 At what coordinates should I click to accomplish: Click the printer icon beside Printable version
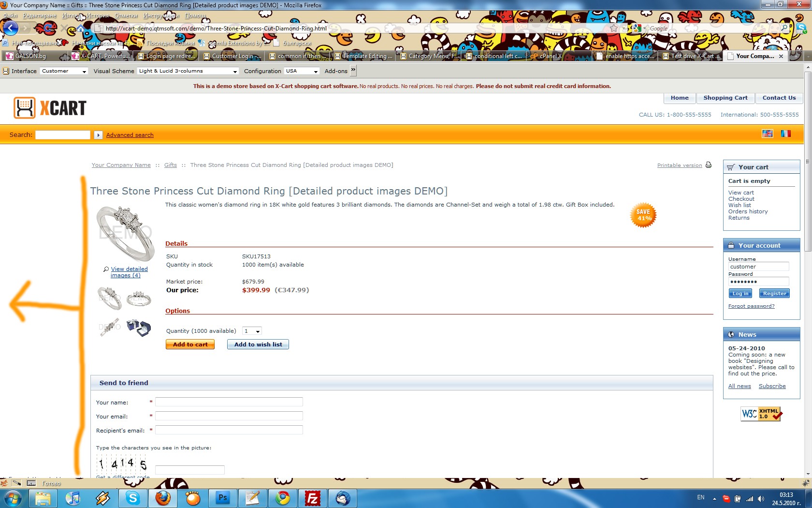(709, 165)
